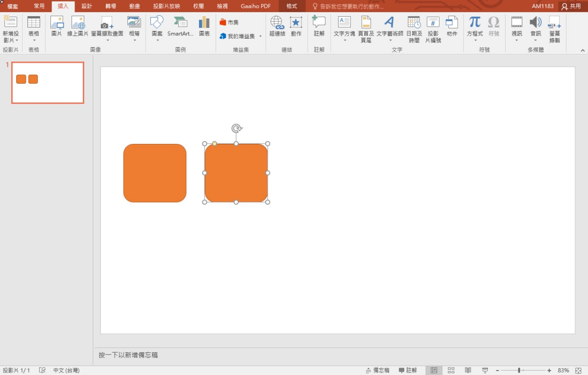The height and width of the screenshot is (375, 588).
Task: Expand the 我的增益集 add-ins dropdown
Action: pos(260,36)
